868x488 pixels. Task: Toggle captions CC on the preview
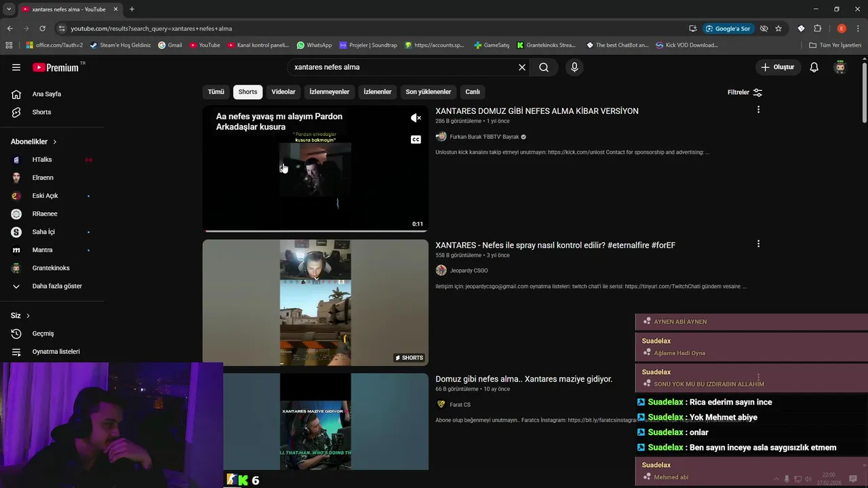tap(416, 140)
